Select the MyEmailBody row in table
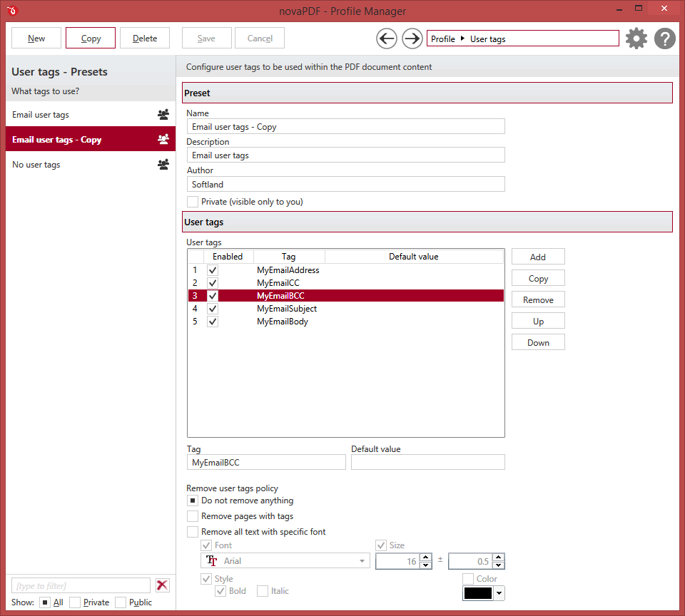The image size is (685, 616). coord(346,322)
